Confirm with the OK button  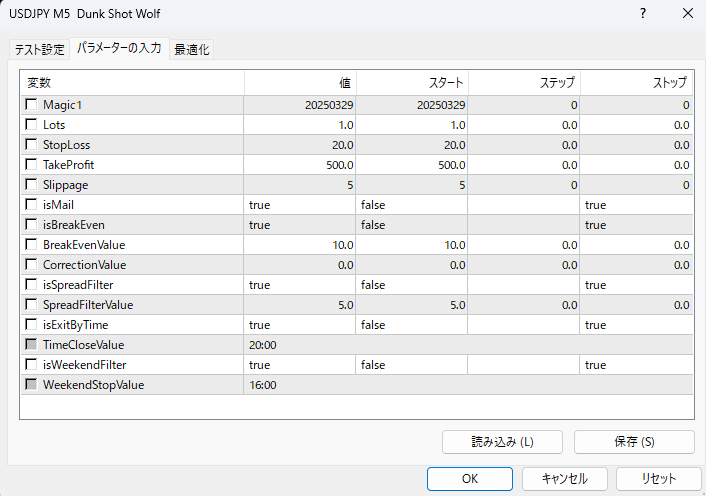470,479
